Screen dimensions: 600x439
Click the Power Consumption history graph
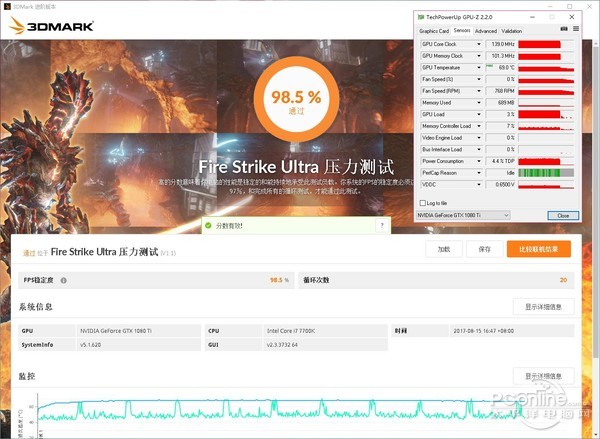[546, 161]
